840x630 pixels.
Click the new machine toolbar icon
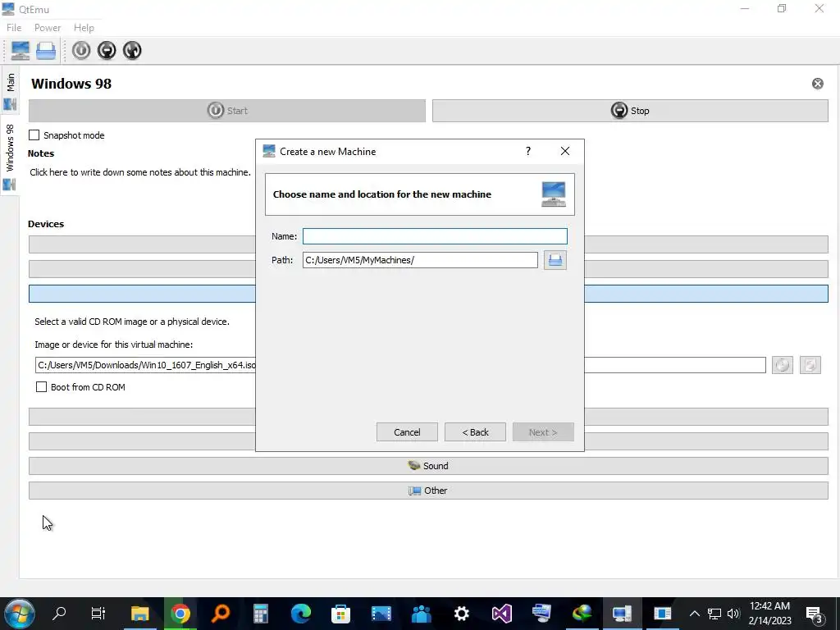21,50
